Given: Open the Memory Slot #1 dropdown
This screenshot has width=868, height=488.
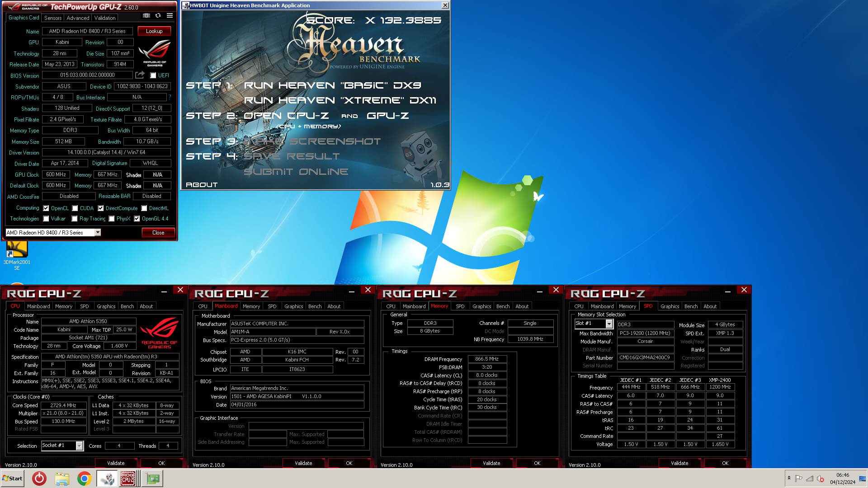Looking at the screenshot, I should coord(609,324).
